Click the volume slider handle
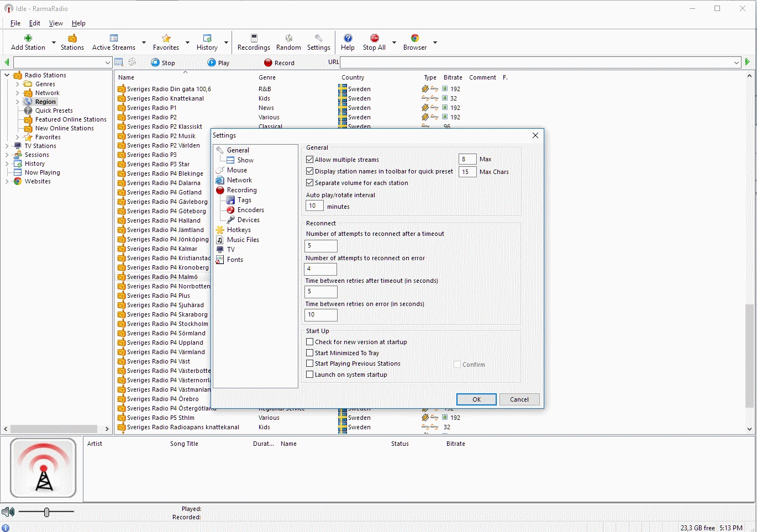The height and width of the screenshot is (532, 757). tap(46, 512)
